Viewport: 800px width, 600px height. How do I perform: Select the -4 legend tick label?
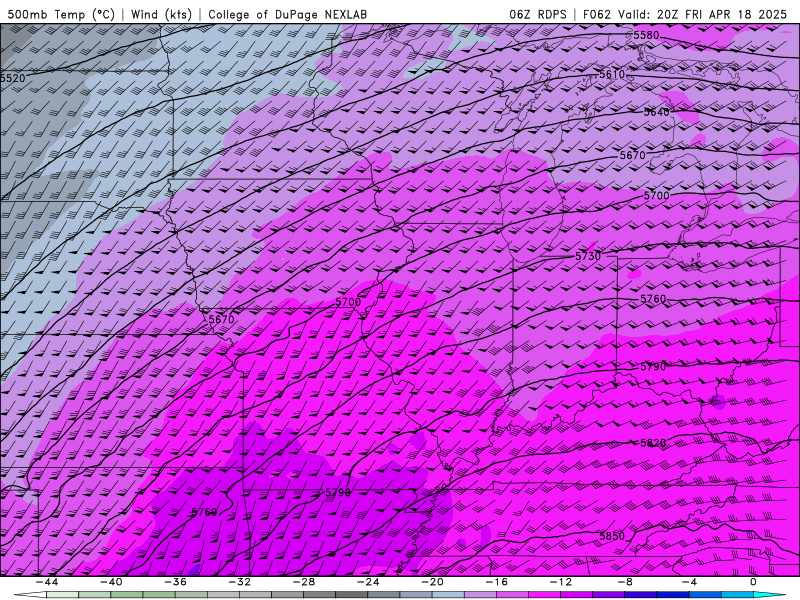689,582
